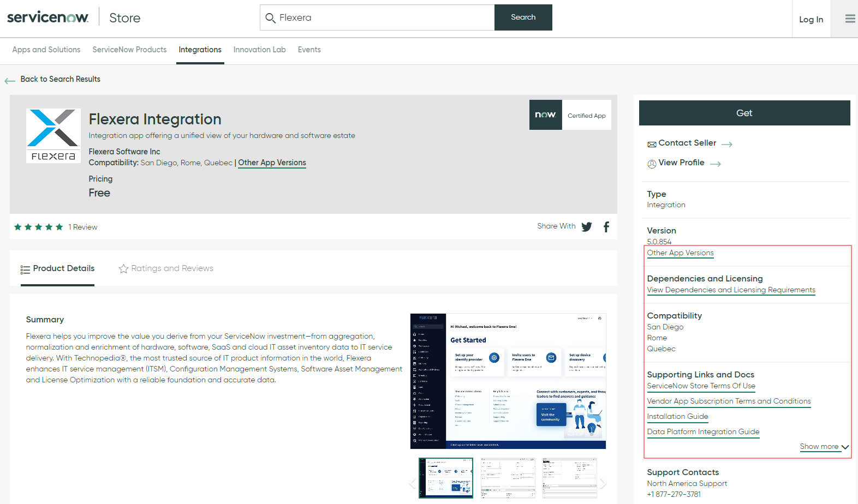Click version number 5.0.854
The width and height of the screenshot is (858, 504).
[x=659, y=242]
